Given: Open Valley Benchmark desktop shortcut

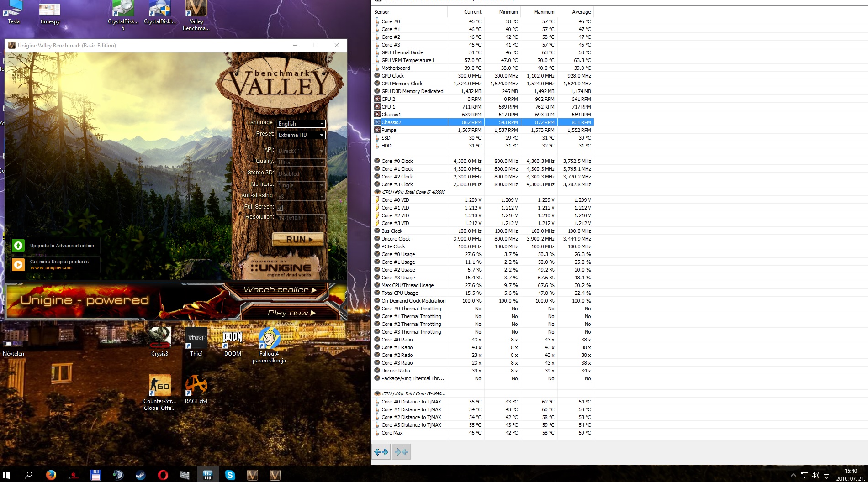Looking at the screenshot, I should pos(196,15).
